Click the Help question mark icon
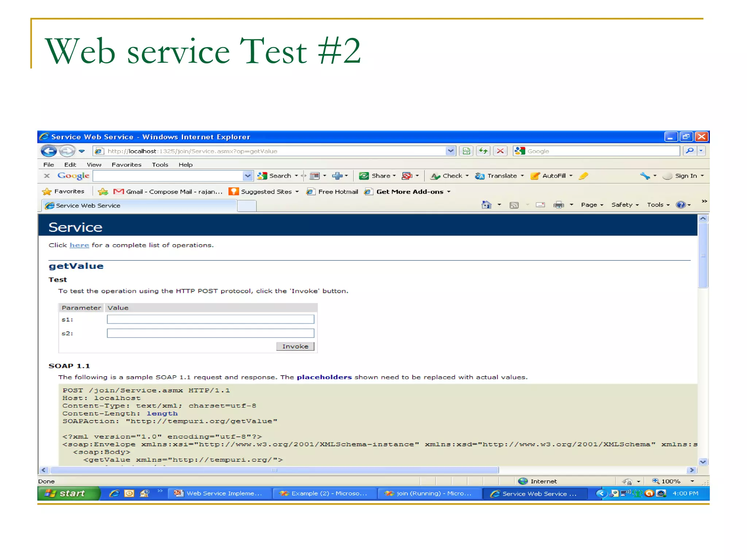Viewport: 747px width, 560px height. point(681,205)
